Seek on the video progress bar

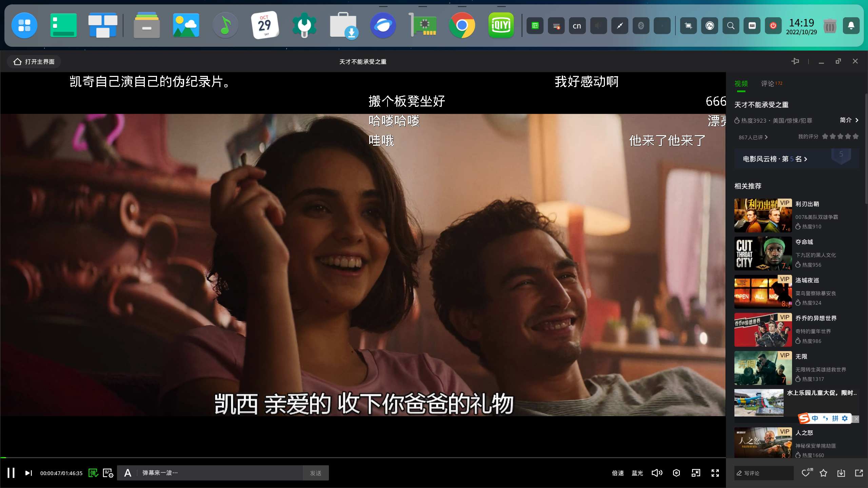point(363,457)
